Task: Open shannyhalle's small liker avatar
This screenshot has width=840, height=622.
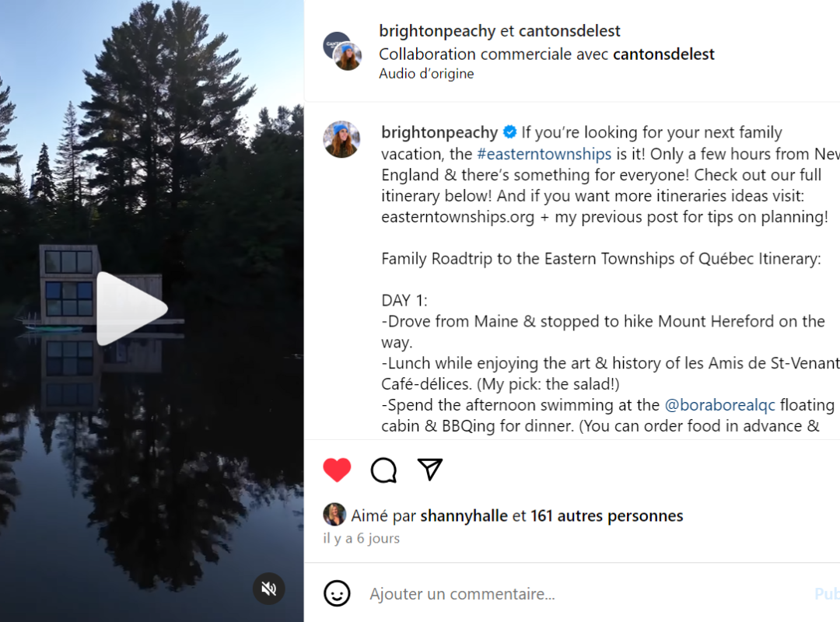Action: pyautogui.click(x=334, y=515)
